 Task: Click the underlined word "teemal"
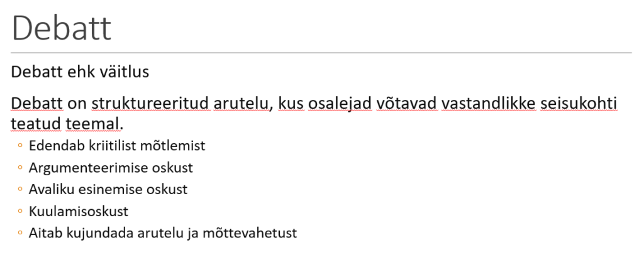(92, 123)
